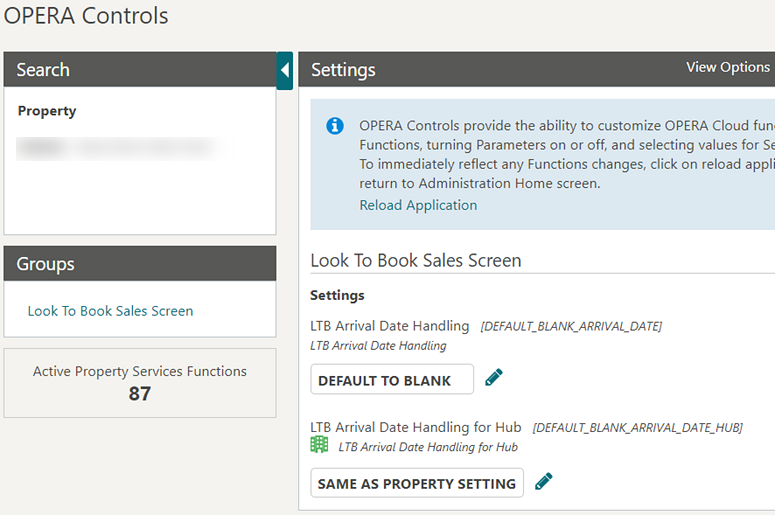Viewport: 775px width, 515px height.
Task: Click the Groups panel header
Action: [x=140, y=264]
